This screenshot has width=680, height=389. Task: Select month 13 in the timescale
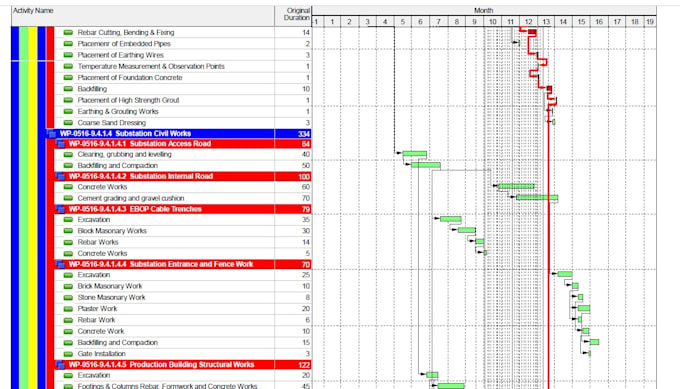pos(546,21)
